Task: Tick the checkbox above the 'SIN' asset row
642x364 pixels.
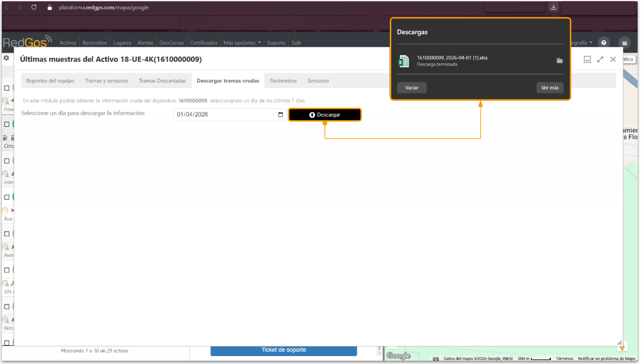Action: [7, 270]
